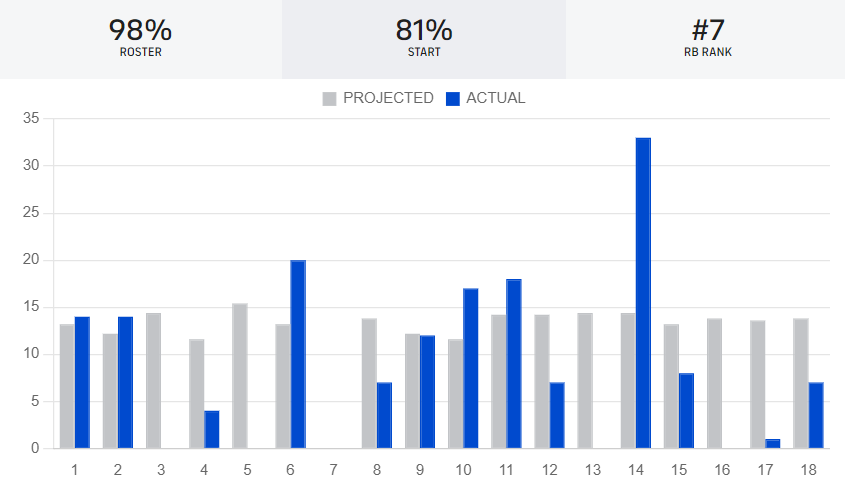Viewport: 845px width, 501px height.
Task: Click the week 11 actual blue bar
Action: tap(514, 364)
